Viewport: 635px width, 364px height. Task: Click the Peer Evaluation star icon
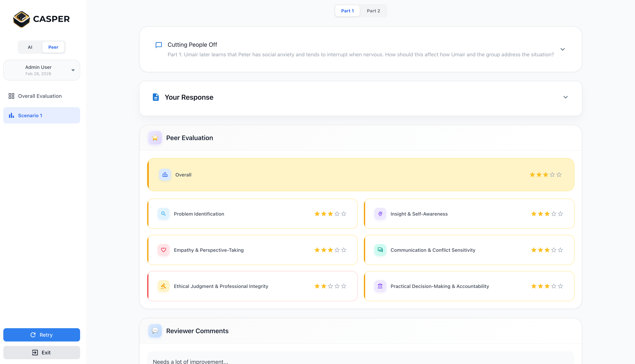pos(155,138)
